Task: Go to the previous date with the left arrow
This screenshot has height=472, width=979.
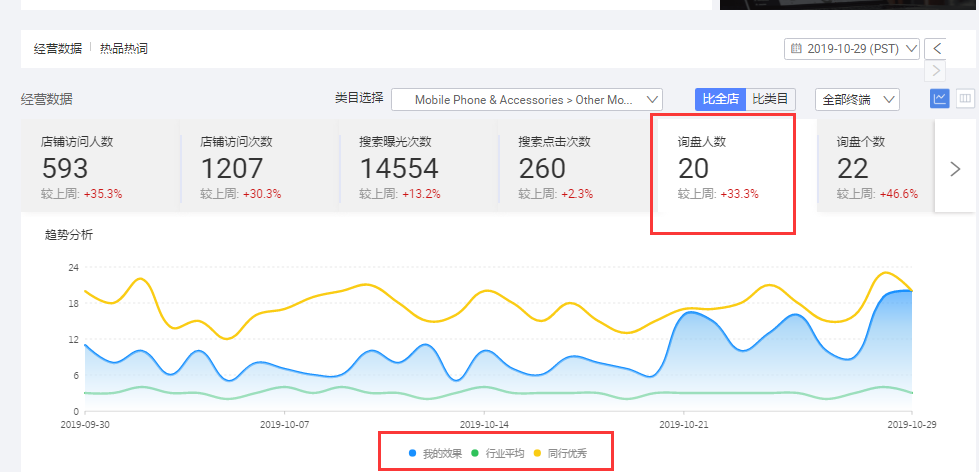Action: (x=935, y=49)
